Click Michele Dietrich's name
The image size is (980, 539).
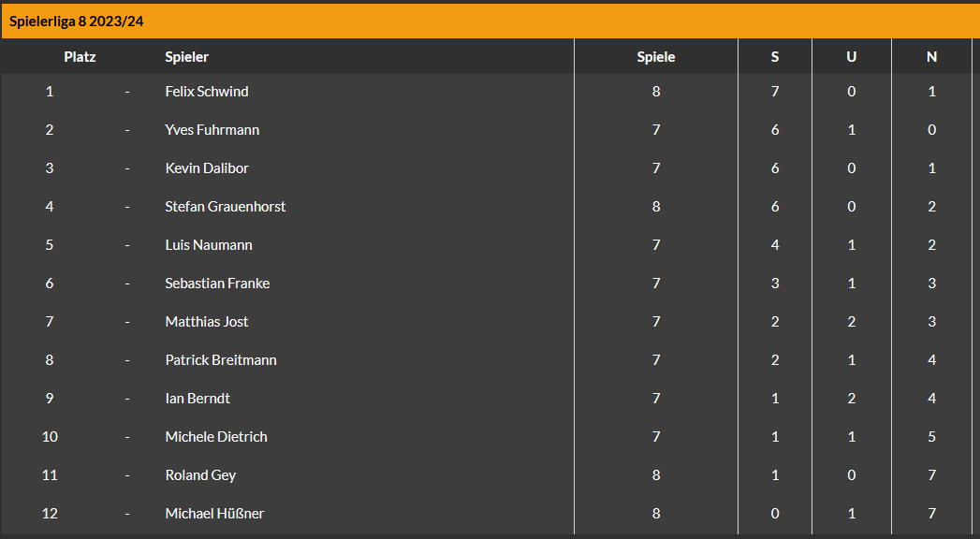tap(216, 437)
